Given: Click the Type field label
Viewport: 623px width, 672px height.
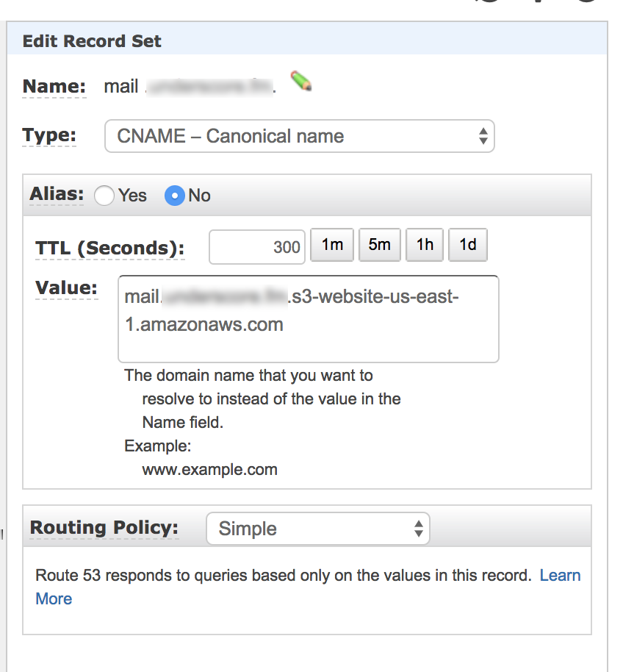Looking at the screenshot, I should pyautogui.click(x=49, y=135).
